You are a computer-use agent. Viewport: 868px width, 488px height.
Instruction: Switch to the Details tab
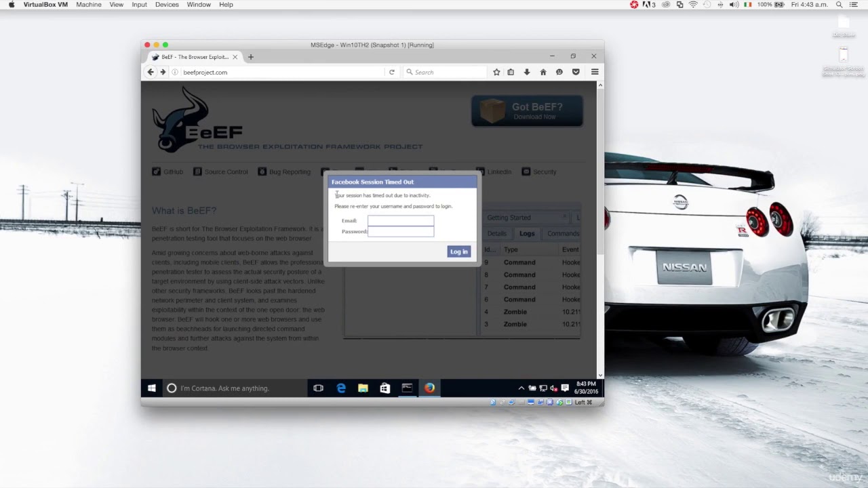496,233
